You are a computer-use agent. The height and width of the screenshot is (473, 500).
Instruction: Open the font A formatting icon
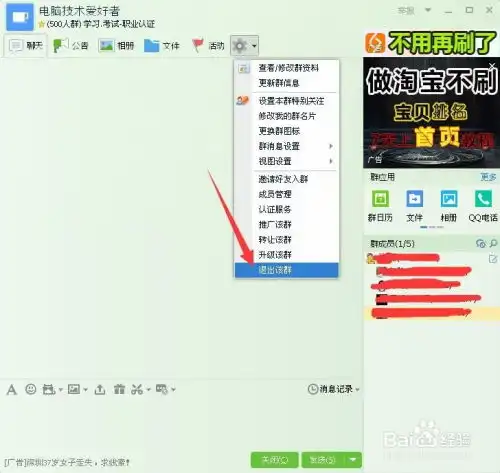pos(11,389)
